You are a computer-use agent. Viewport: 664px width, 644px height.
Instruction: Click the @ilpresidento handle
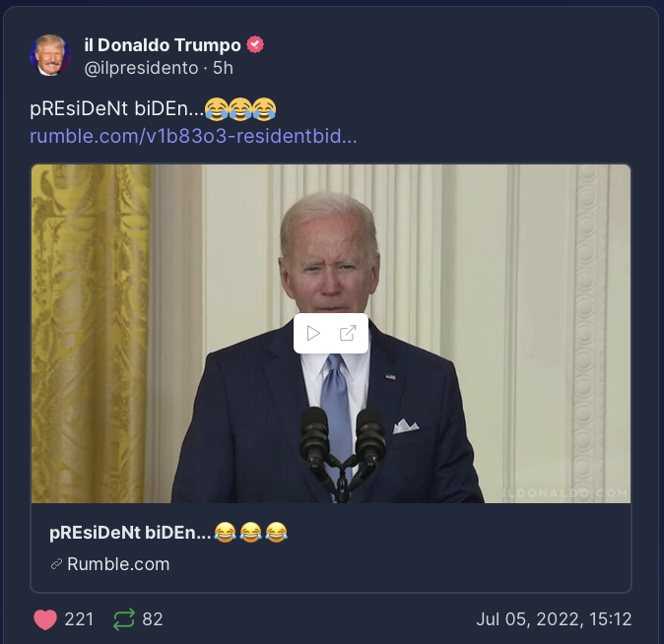tap(142, 68)
